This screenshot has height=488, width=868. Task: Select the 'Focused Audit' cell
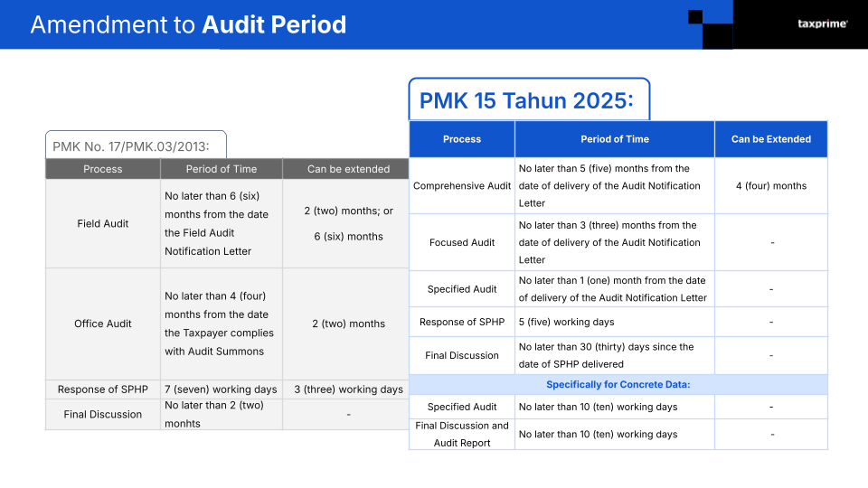click(462, 242)
